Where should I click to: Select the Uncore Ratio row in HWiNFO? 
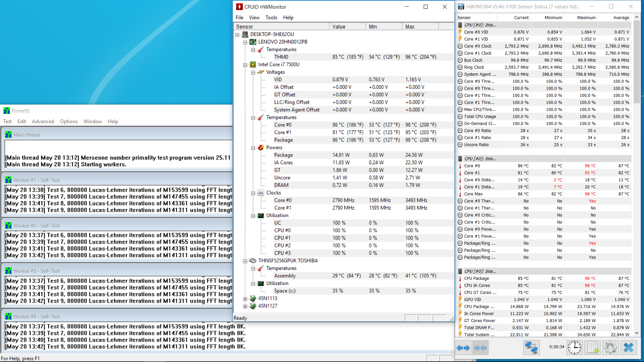tap(544, 144)
